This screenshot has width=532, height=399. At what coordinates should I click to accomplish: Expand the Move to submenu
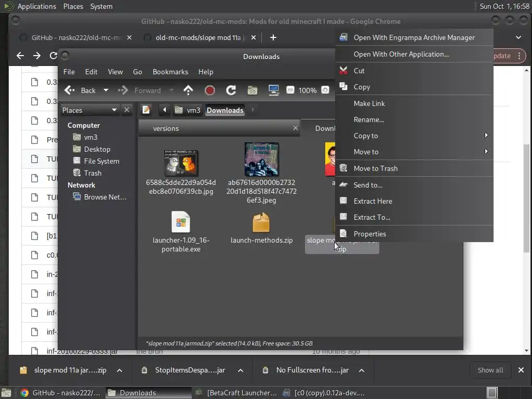tap(414, 152)
